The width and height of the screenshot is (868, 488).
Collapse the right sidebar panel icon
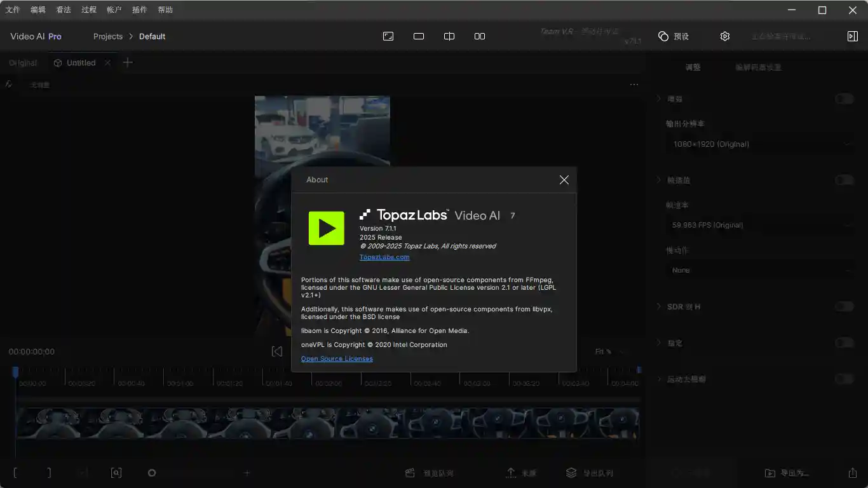[853, 36]
